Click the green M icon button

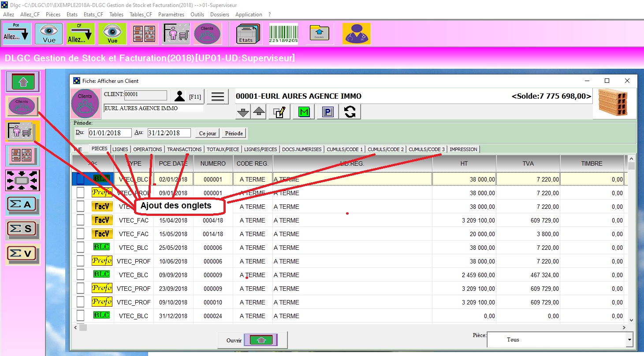304,112
